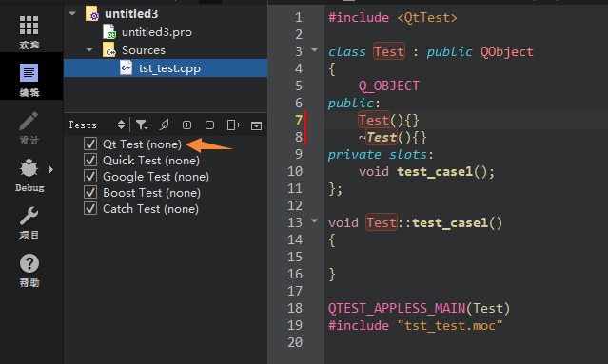The width and height of the screenshot is (608, 364).
Task: Switch to Debug mode bug icon
Action: 29,168
